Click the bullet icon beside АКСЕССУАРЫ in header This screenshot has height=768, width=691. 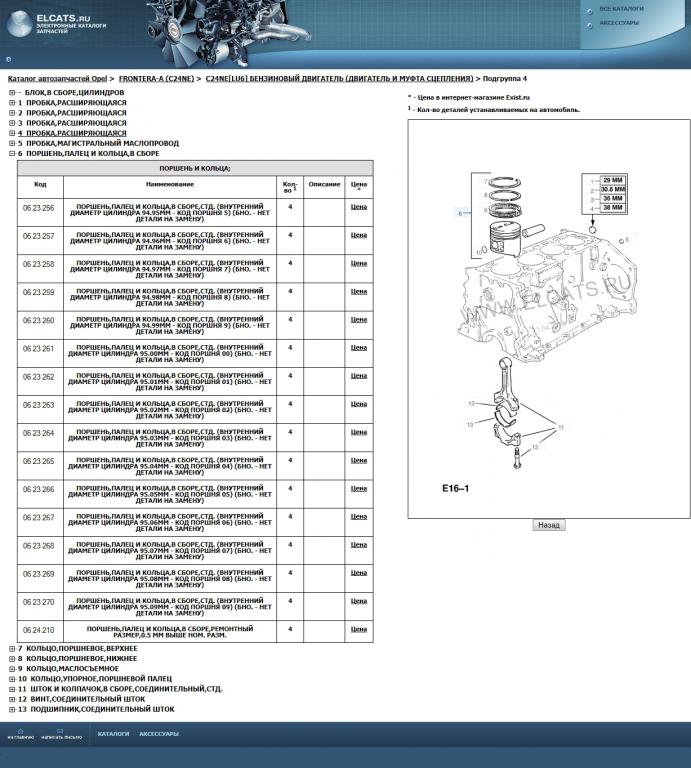590,25
